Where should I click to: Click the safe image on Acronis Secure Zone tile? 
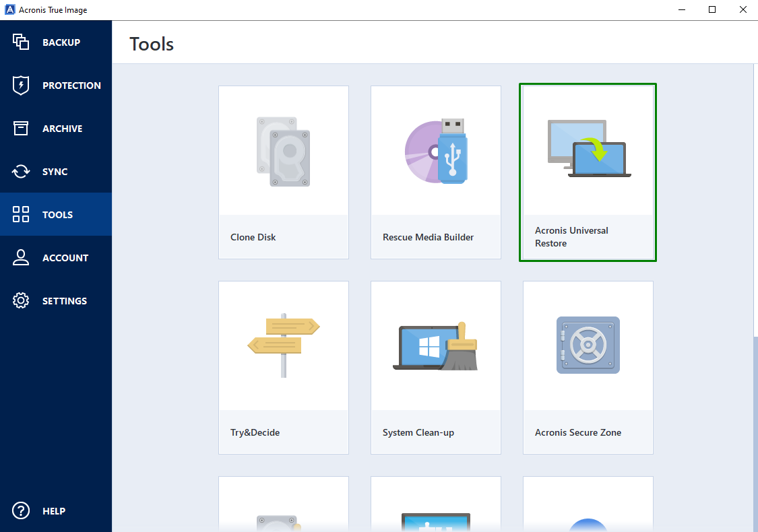(x=588, y=345)
